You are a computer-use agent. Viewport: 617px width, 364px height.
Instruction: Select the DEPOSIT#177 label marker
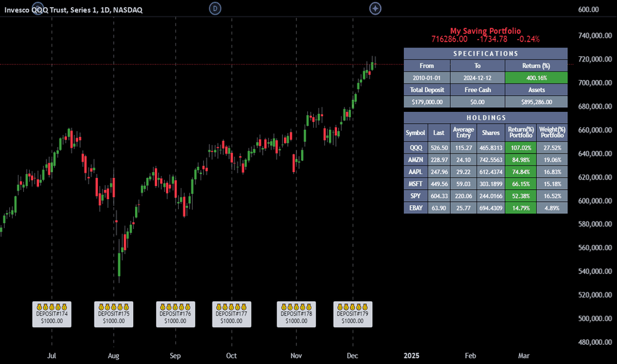pyautogui.click(x=232, y=314)
